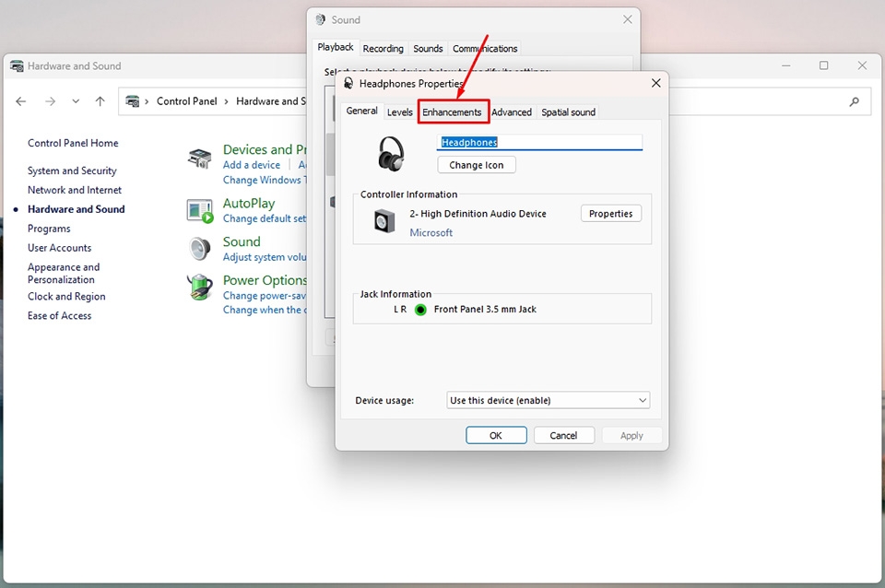
Task: Select the AutoPlay icon
Action: 199,210
